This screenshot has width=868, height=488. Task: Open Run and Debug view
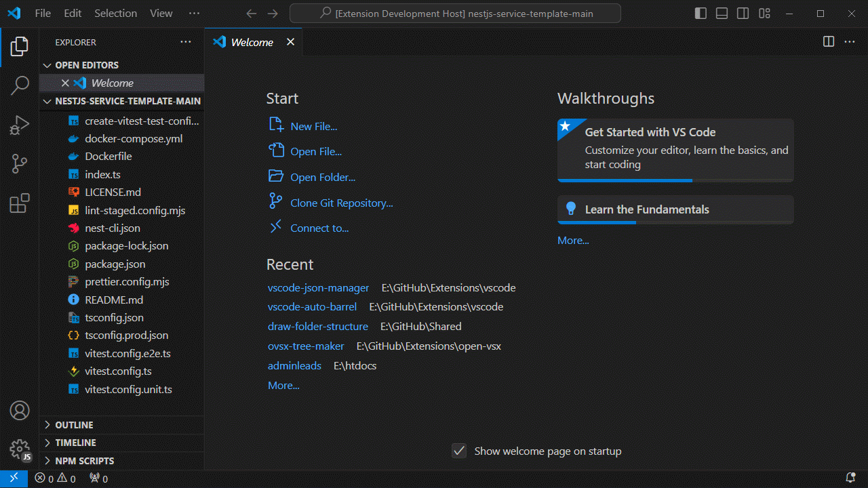click(x=20, y=125)
